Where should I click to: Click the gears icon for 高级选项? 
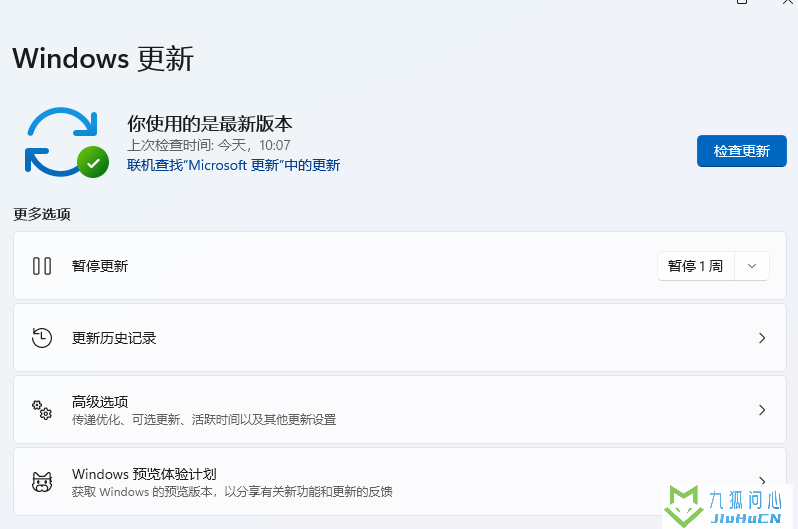pyautogui.click(x=42, y=410)
